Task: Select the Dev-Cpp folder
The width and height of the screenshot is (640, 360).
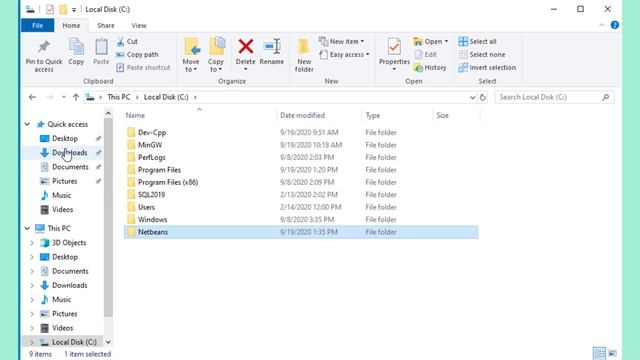Action: 152,133
